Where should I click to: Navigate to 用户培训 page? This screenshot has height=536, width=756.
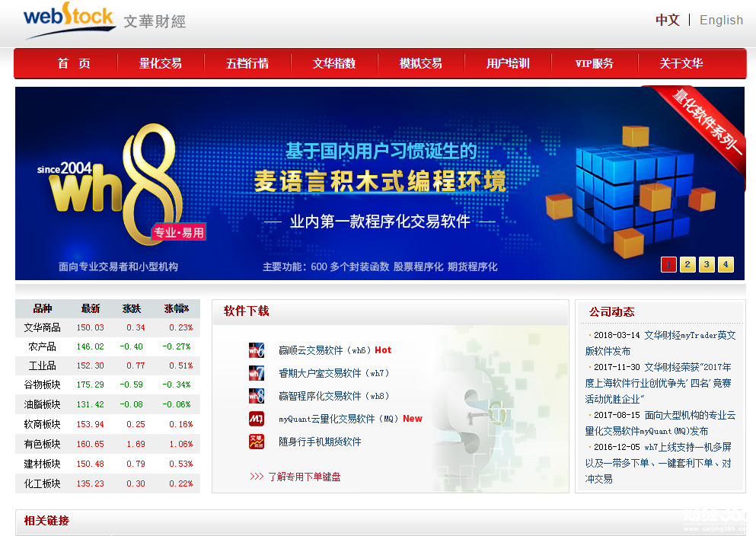click(508, 63)
